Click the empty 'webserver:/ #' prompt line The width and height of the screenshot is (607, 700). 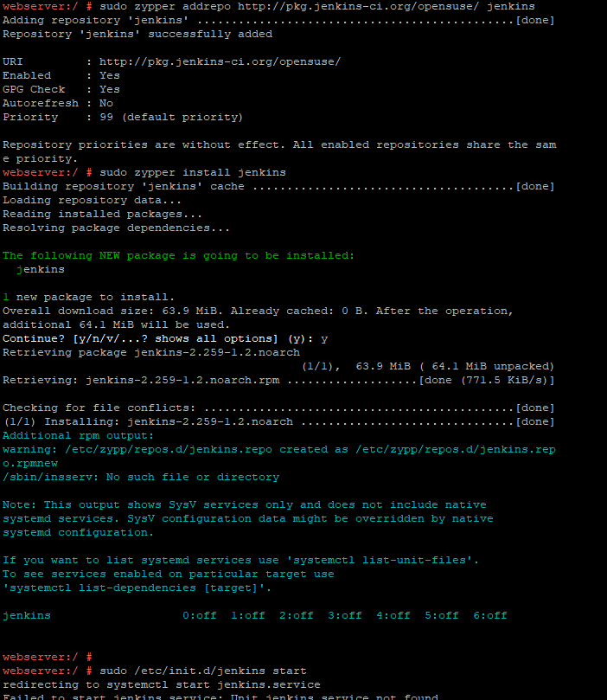pyautogui.click(x=48, y=657)
